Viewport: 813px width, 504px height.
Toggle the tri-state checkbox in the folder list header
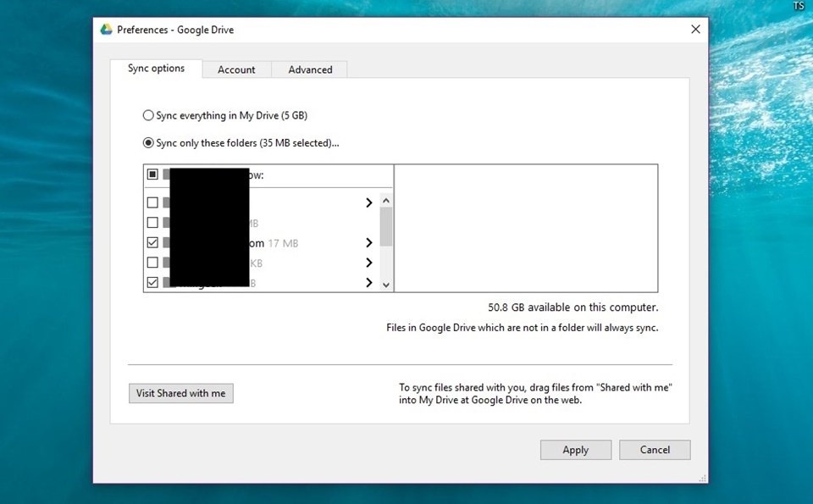click(152, 174)
